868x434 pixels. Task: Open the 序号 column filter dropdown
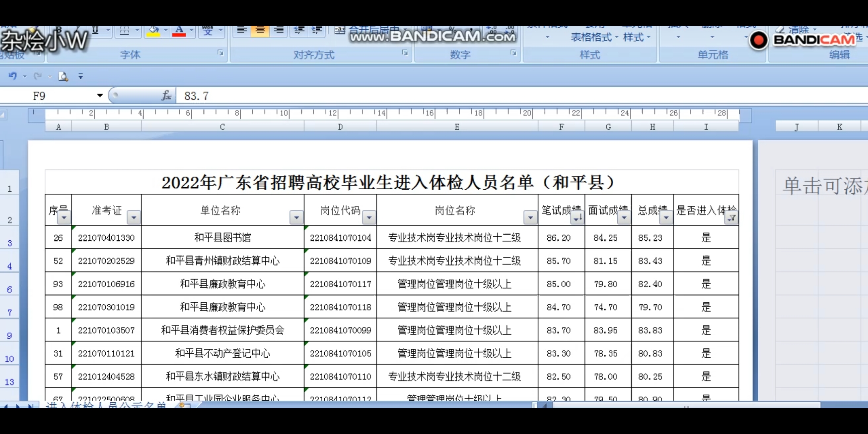pyautogui.click(x=64, y=218)
